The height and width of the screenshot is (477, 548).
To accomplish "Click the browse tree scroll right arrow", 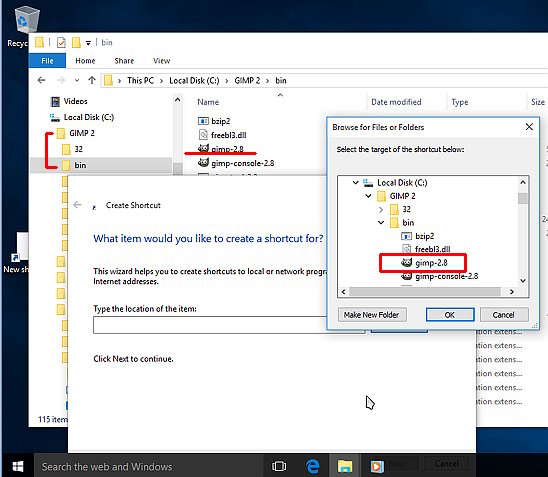I will click(512, 291).
